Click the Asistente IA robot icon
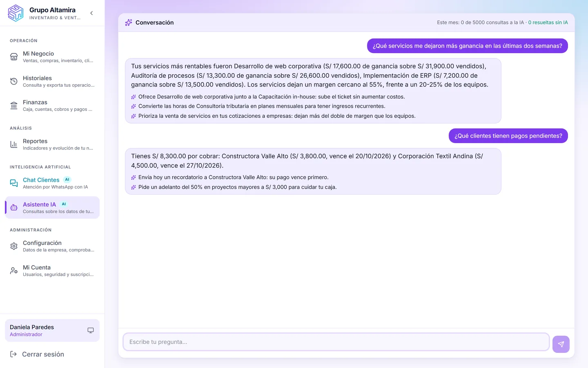588x368 pixels. [14, 208]
